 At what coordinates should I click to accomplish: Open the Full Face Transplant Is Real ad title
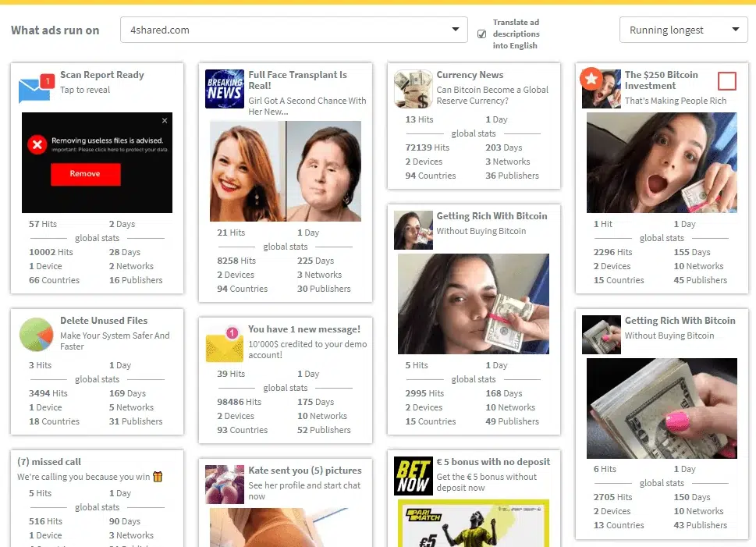(x=297, y=80)
